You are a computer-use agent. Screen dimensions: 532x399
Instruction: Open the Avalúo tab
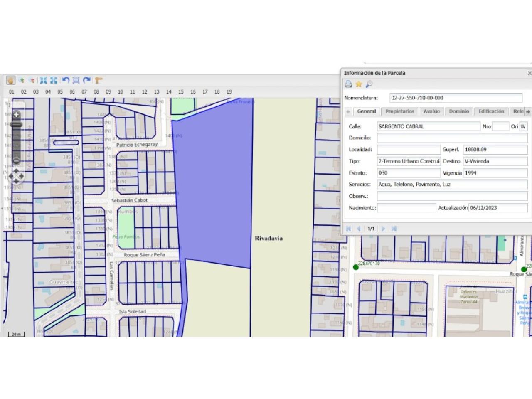431,111
